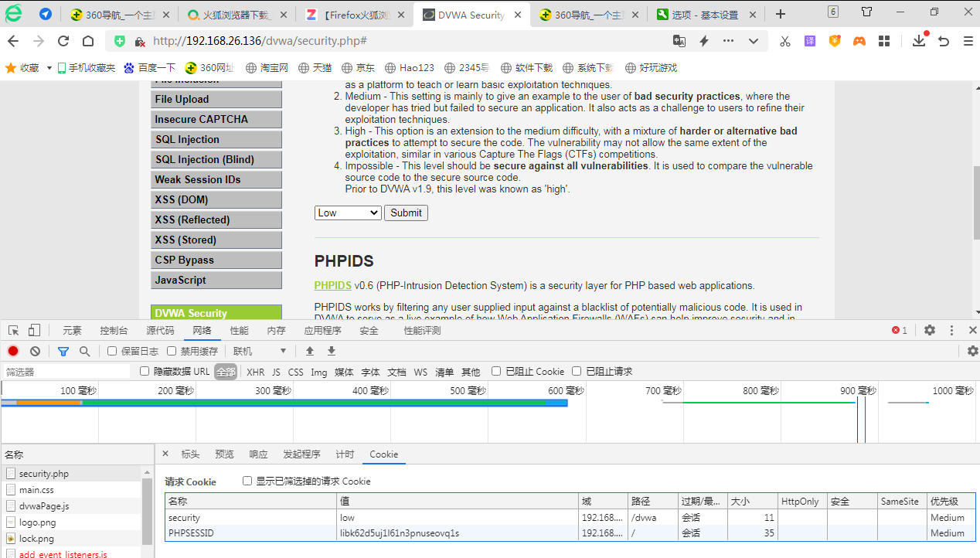Image resolution: width=980 pixels, height=558 pixels.
Task: Click the 筛选器 filter input field
Action: click(x=66, y=372)
